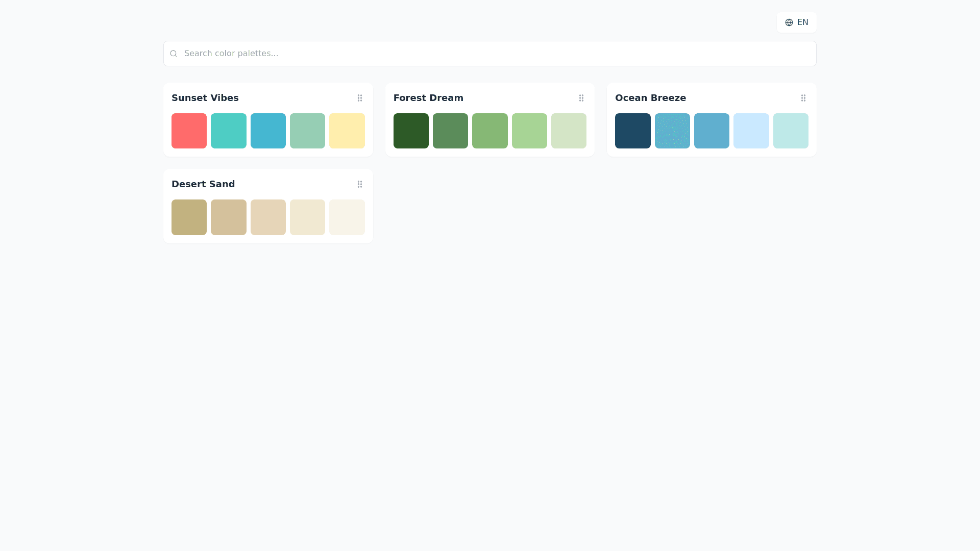This screenshot has height=551, width=980.
Task: Click the Sunset Vibes drag handle icon
Action: (360, 98)
